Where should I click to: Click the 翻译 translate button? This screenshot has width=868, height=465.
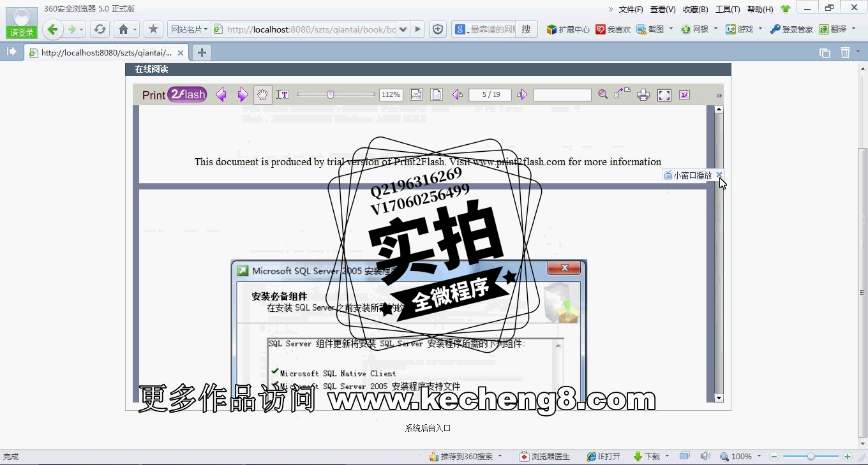click(833, 29)
